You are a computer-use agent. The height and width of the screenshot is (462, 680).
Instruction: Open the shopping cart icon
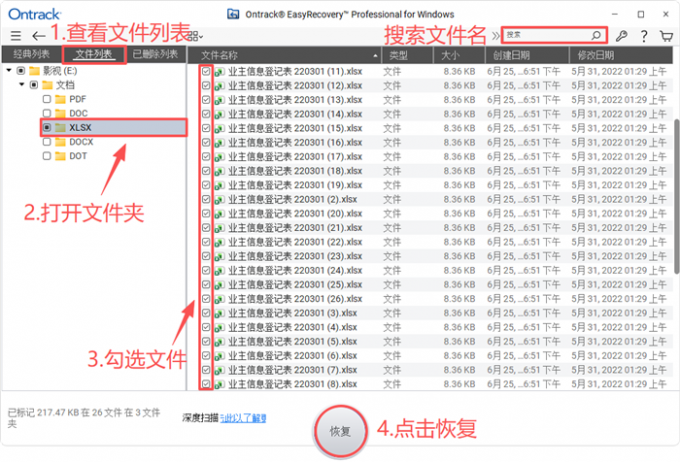(x=667, y=36)
